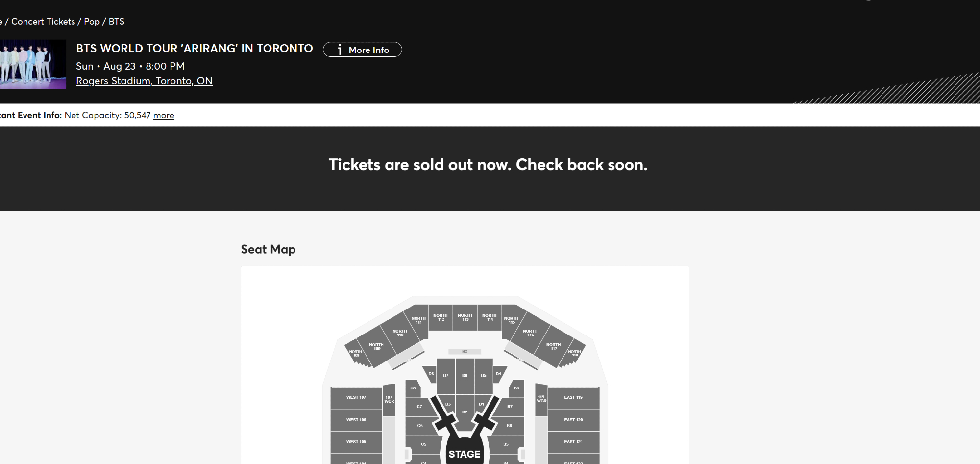Pick floor section B7

click(x=510, y=407)
